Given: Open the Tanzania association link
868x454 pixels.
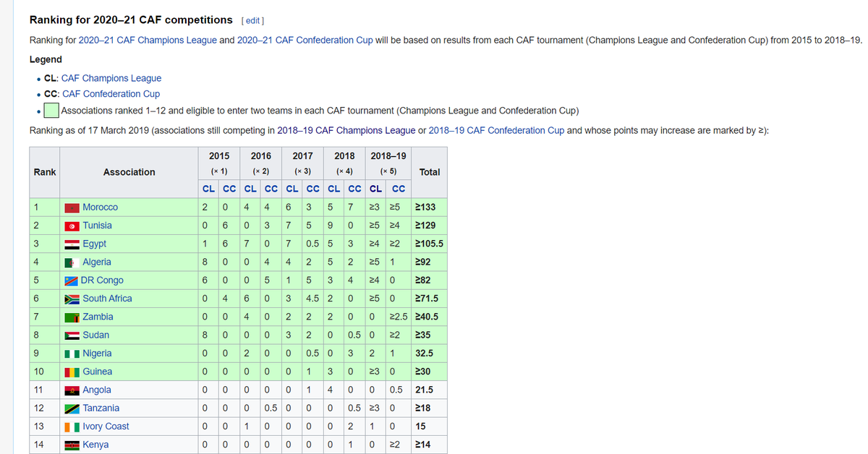Looking at the screenshot, I should 101,408.
